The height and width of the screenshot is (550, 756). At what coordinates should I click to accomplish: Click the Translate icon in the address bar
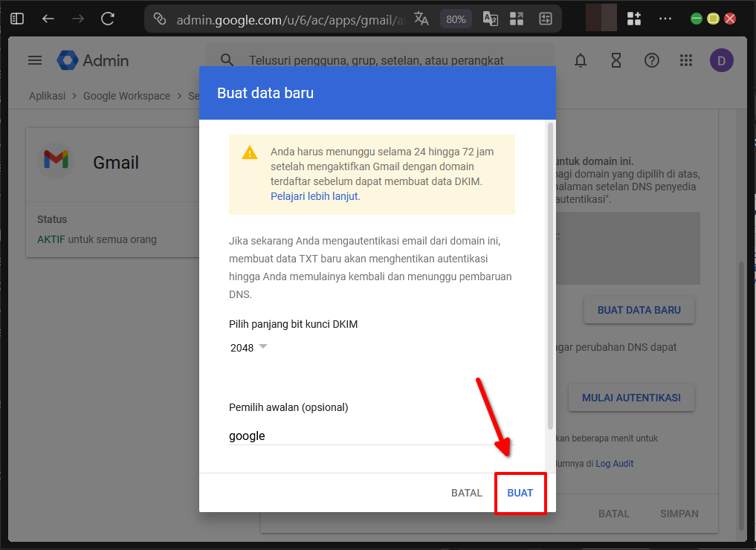(421, 18)
